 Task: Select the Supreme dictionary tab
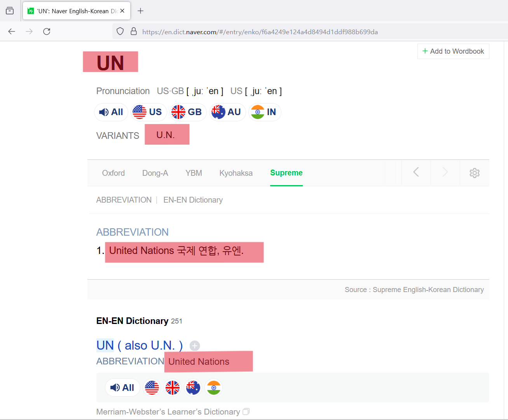286,173
